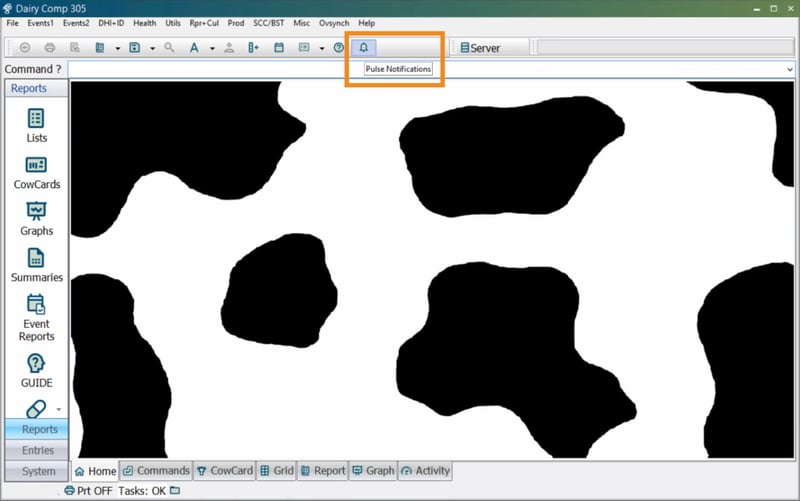Click the Server button
Viewport: 800px width, 501px height.
point(480,47)
